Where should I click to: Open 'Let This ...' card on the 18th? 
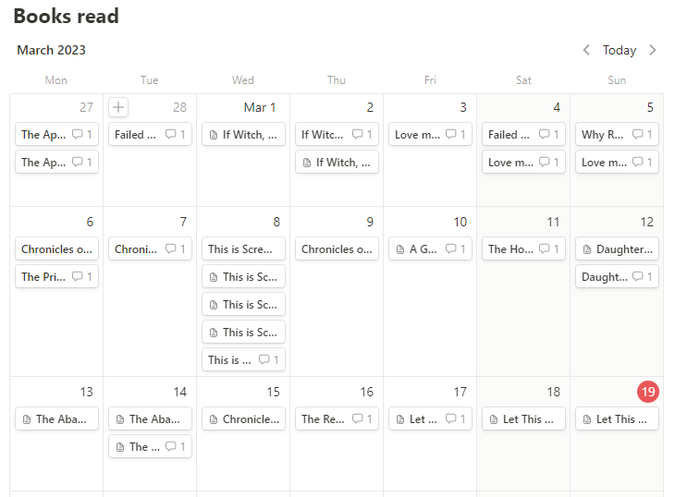523,419
